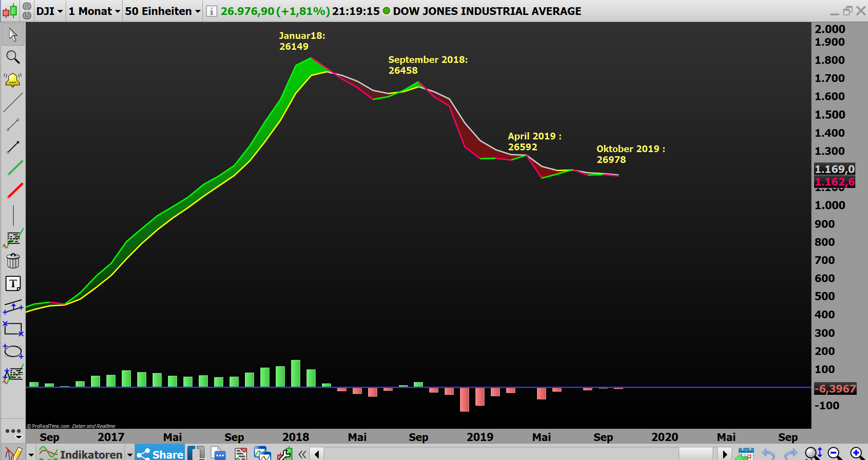Click the -6,3967 histogram value label
This screenshot has width=868, height=460.
(x=835, y=388)
